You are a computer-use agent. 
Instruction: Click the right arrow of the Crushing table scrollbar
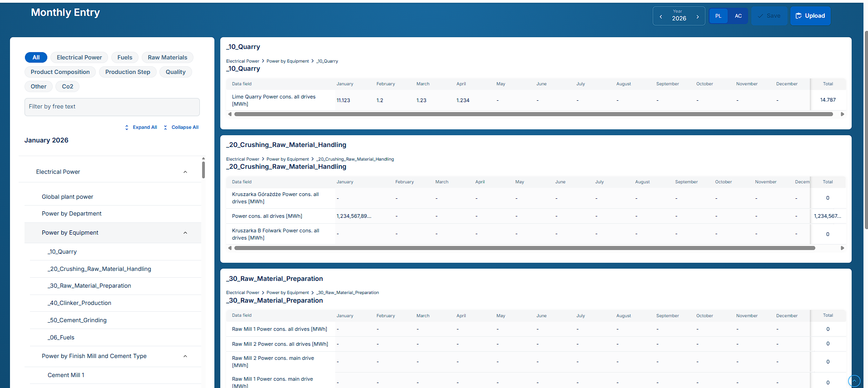click(843, 248)
